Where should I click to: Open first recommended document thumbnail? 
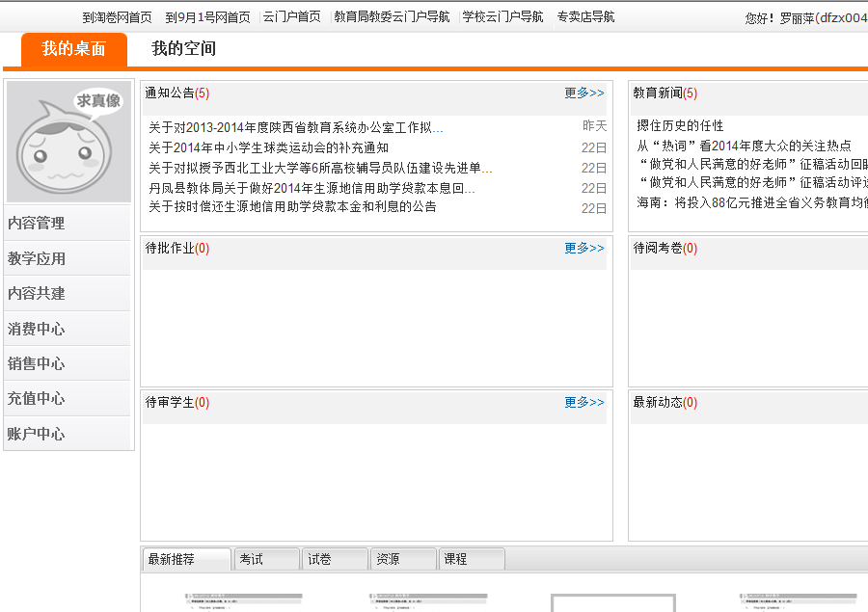[243, 600]
